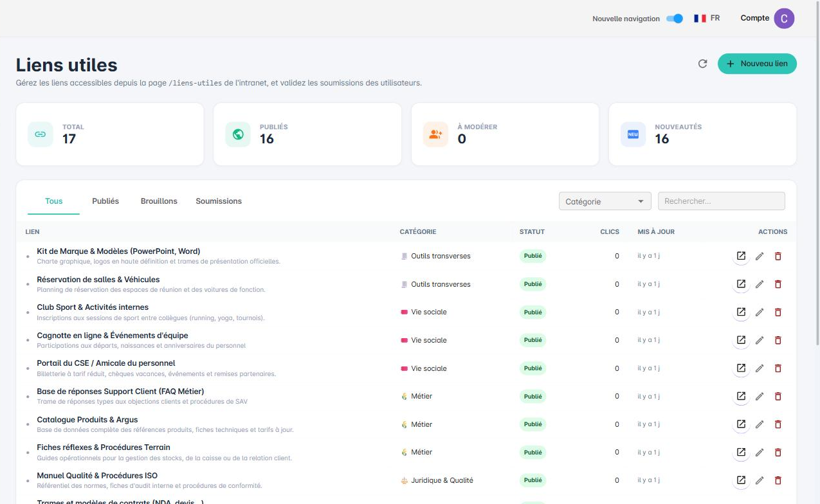The image size is (820, 504).
Task: Open external link for Club Sport & Activités internes
Action: tap(741, 312)
